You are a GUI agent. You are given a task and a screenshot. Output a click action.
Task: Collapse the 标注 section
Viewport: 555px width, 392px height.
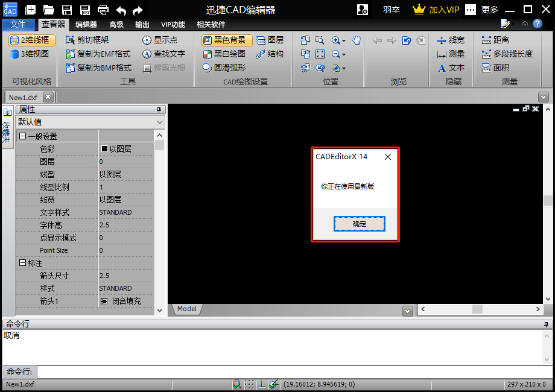point(23,262)
